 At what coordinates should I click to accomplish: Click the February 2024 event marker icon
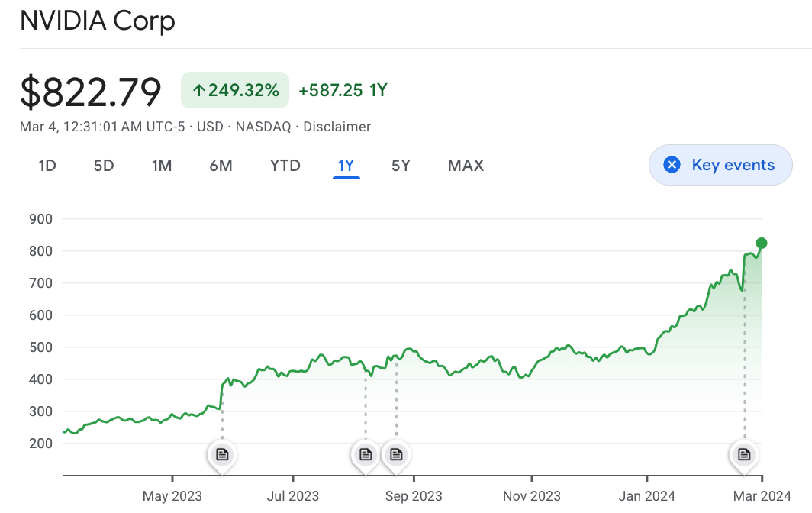pos(743,454)
